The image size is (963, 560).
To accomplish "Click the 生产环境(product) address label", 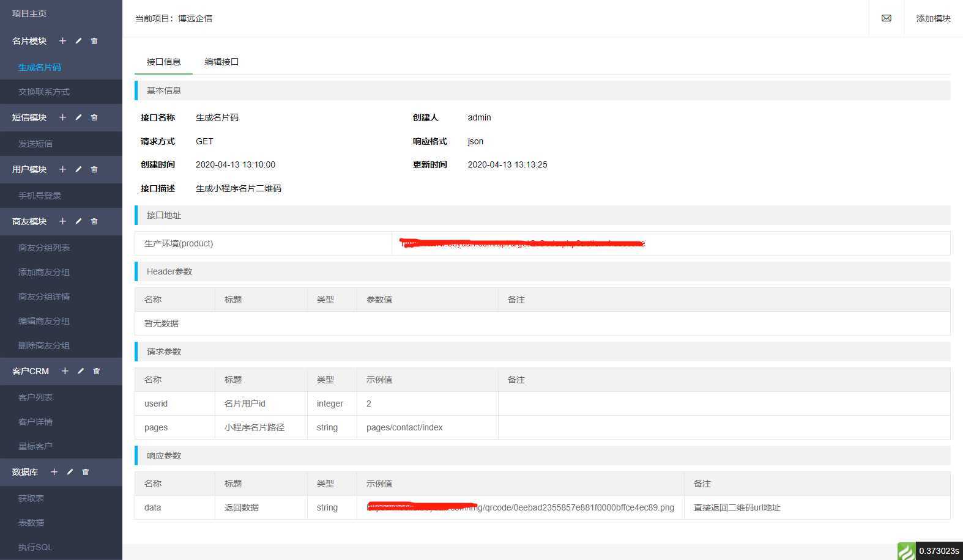I will click(x=179, y=243).
